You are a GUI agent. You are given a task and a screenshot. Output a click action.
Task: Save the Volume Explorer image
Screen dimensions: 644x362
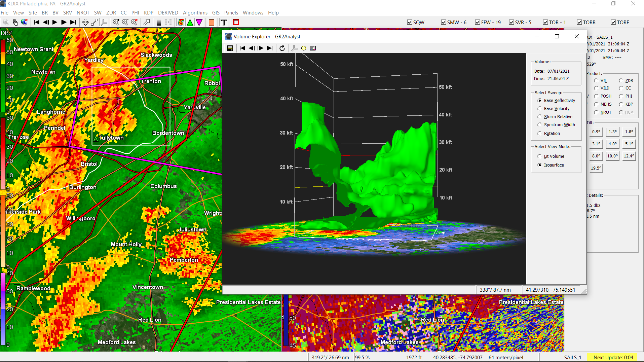230,48
